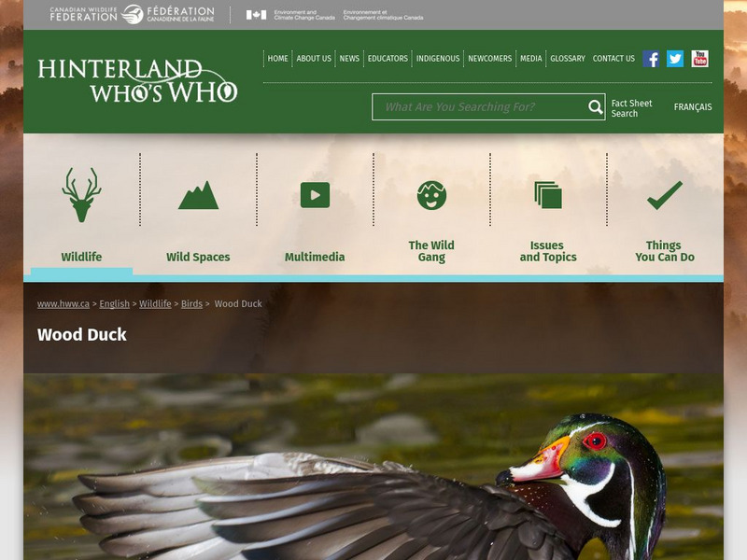The image size is (747, 560).
Task: Click the Birds breadcrumb link
Action: [193, 303]
